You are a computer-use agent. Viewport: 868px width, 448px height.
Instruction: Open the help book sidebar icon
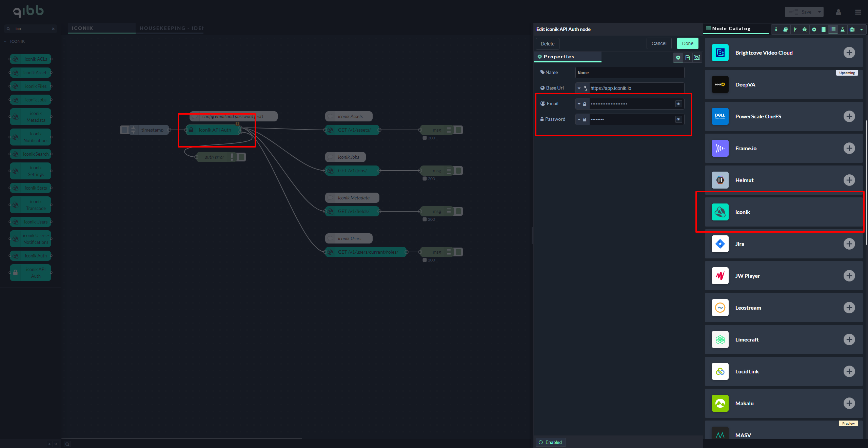tap(785, 30)
